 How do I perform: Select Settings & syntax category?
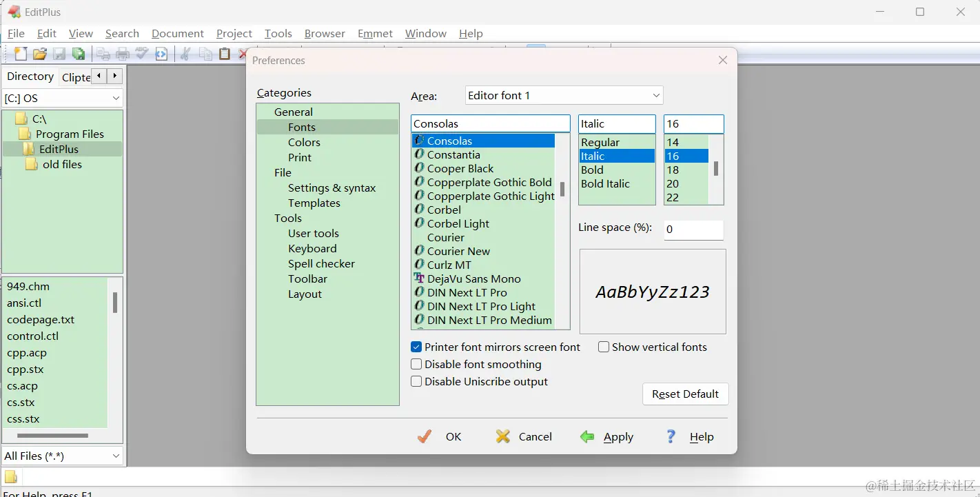point(331,188)
